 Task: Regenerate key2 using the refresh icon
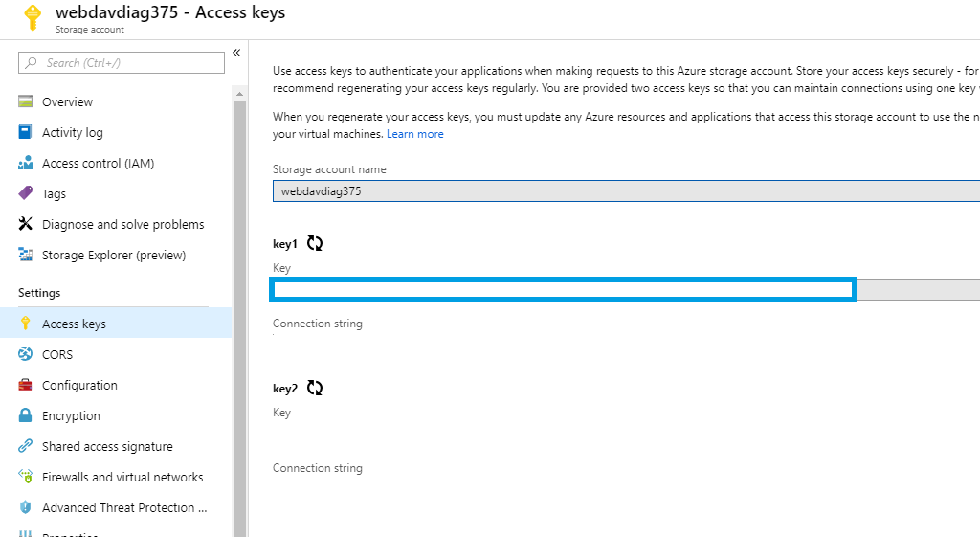point(315,389)
